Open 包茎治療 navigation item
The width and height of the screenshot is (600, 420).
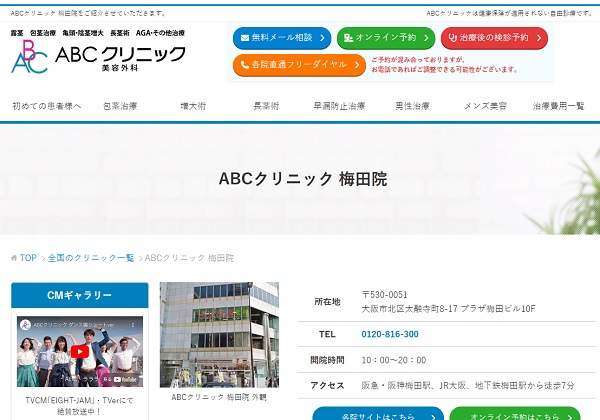(x=120, y=106)
